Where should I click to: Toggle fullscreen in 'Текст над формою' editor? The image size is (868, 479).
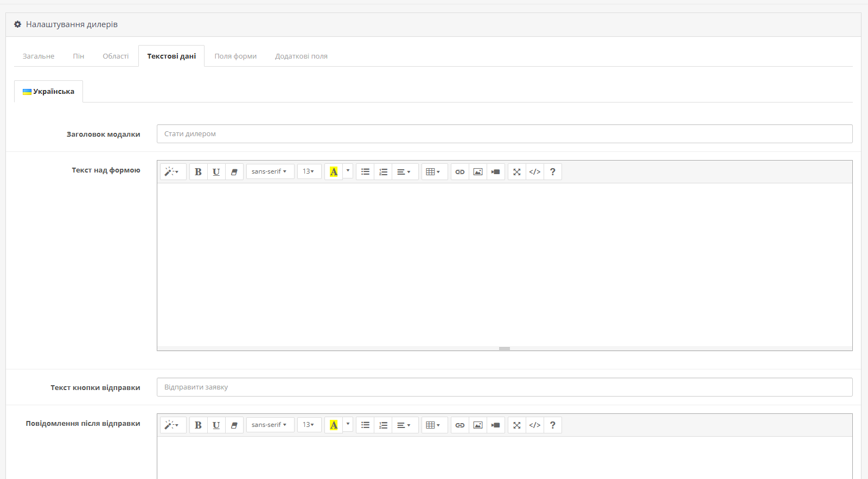click(517, 172)
